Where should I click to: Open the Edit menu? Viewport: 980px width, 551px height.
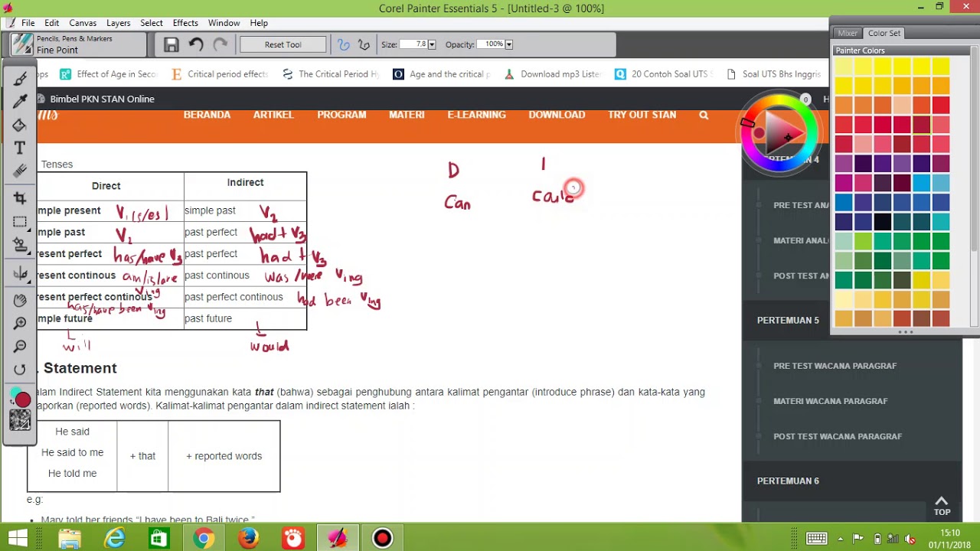52,23
